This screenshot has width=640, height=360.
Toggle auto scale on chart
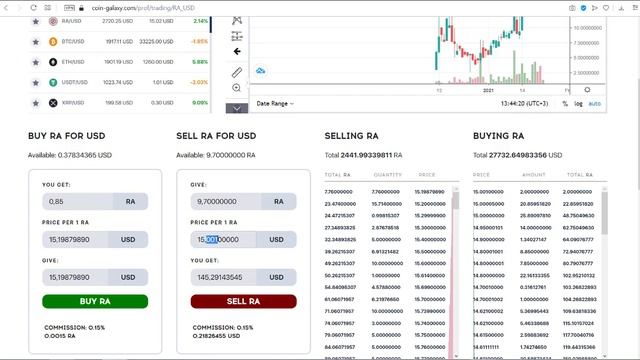pos(594,104)
